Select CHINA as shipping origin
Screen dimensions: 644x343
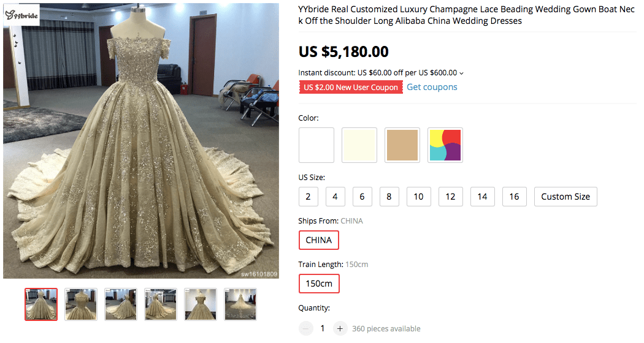coord(319,240)
